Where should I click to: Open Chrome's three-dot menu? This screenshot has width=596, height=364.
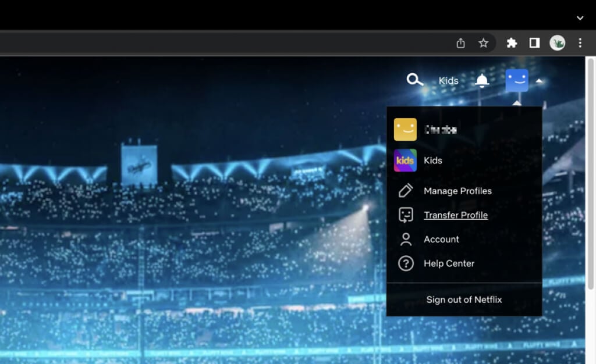tap(580, 43)
